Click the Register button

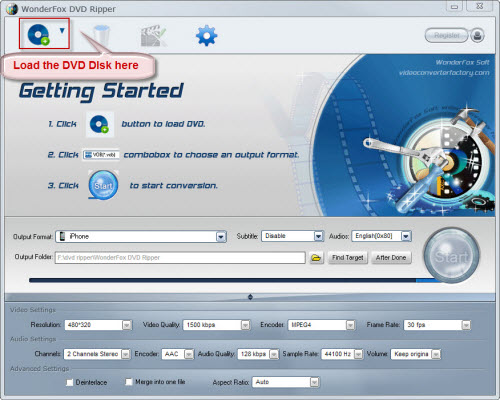tap(447, 35)
